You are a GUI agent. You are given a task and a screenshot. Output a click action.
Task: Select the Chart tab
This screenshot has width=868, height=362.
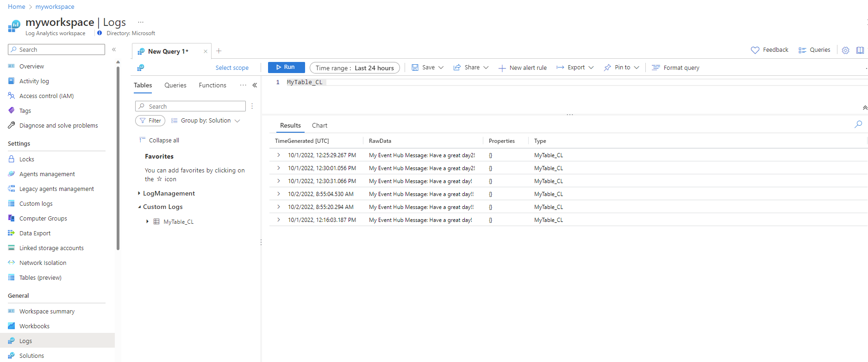(x=319, y=125)
